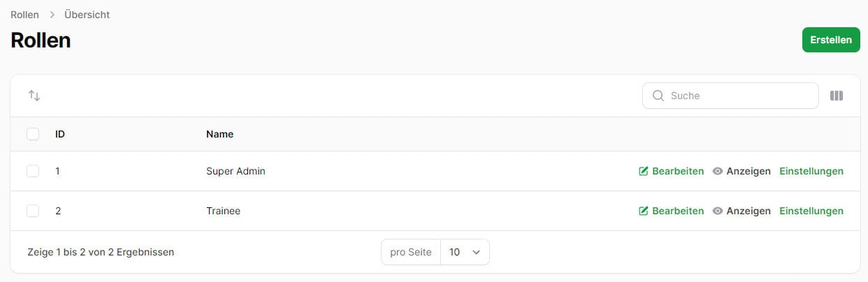Open the record reorder arrows icon
Screen dimensions: 868x282
pyautogui.click(x=34, y=96)
